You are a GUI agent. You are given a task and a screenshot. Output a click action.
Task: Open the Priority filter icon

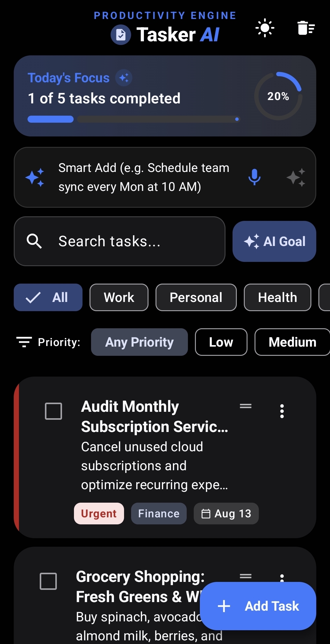point(24,342)
